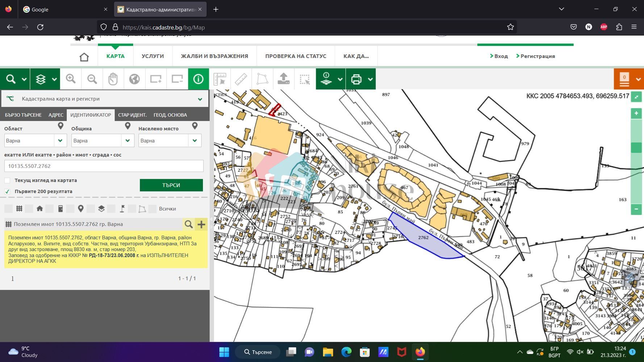Click the full extent globe icon
644x362 pixels.
(134, 79)
